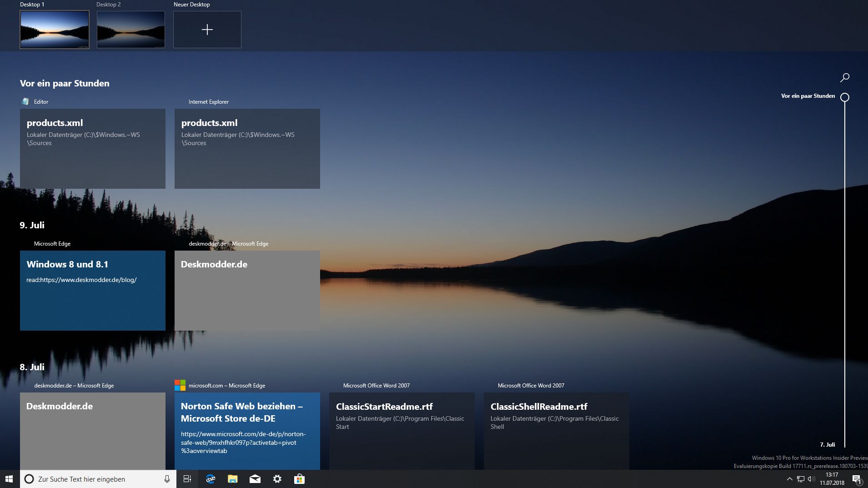Open Microsoft Store from the taskbar
868x488 pixels.
tap(299, 479)
